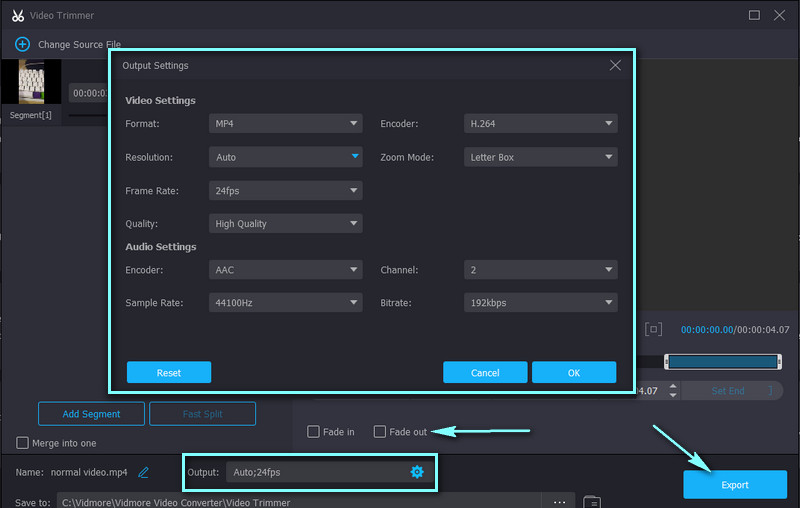Click the Video Trimmer scissors logo
This screenshot has height=508, width=800.
[18, 15]
